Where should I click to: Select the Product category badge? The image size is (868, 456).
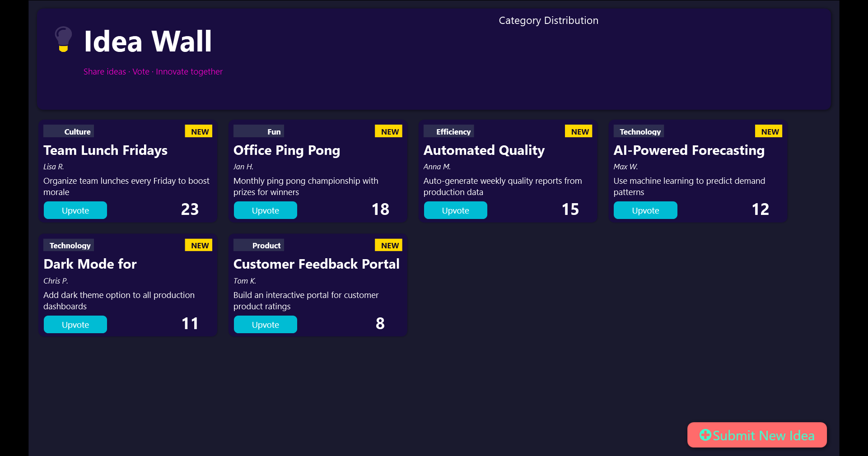259,245
